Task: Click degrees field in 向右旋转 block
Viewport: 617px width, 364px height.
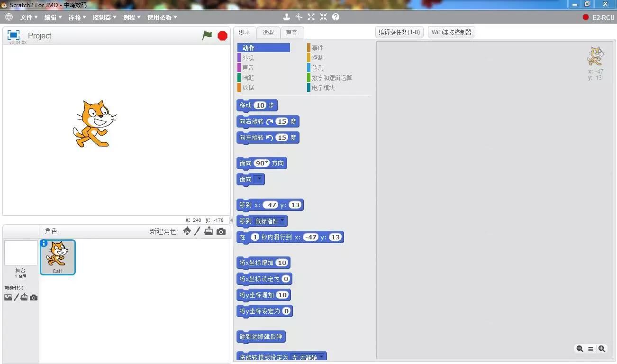Action: tap(282, 121)
